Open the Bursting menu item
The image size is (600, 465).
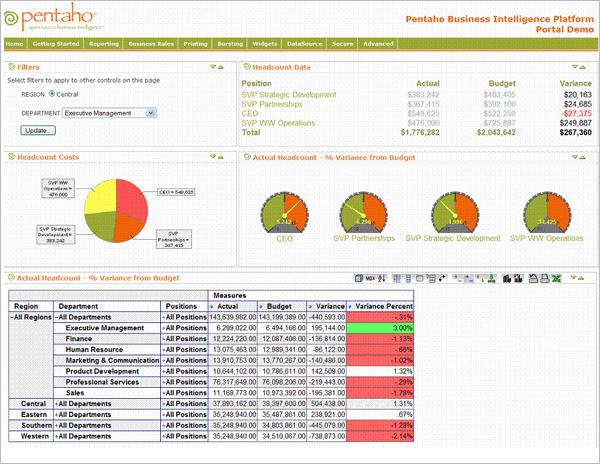tap(230, 44)
